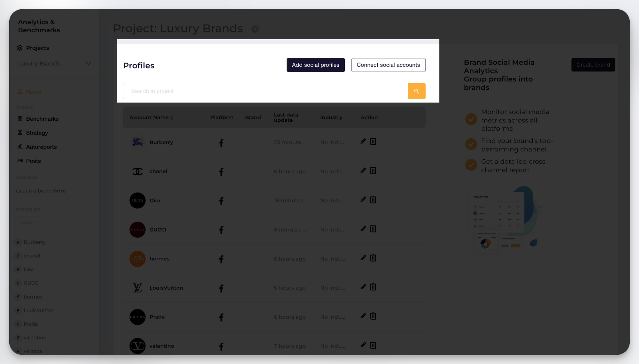
Task: Click the Prada edit pencil icon
Action: point(363,316)
